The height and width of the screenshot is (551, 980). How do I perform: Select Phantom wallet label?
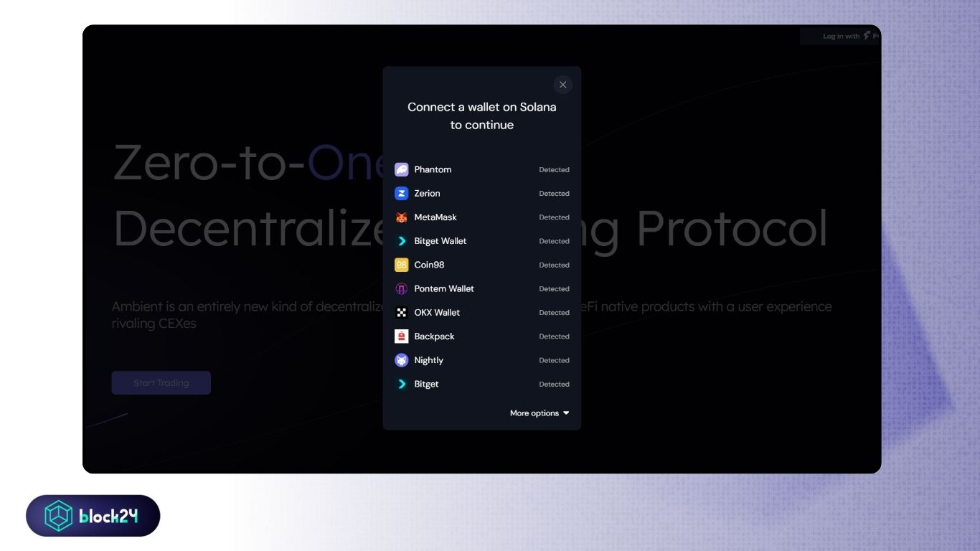click(x=433, y=170)
